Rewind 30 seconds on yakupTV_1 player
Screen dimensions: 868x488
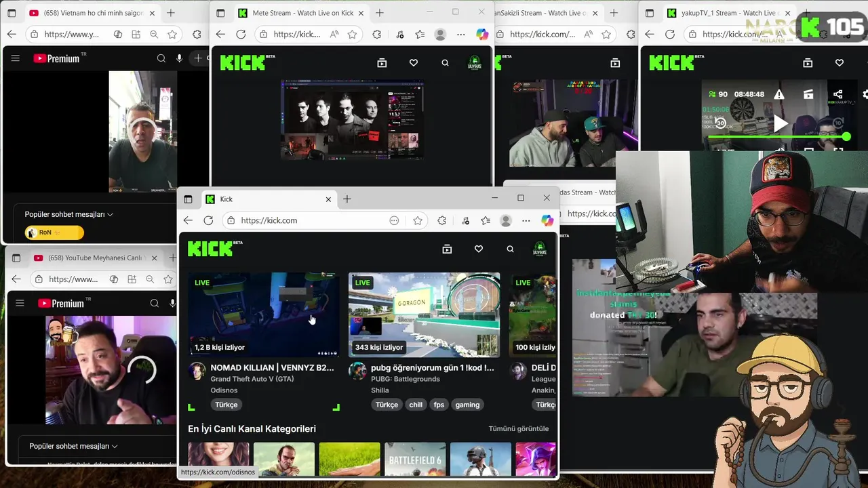[721, 123]
